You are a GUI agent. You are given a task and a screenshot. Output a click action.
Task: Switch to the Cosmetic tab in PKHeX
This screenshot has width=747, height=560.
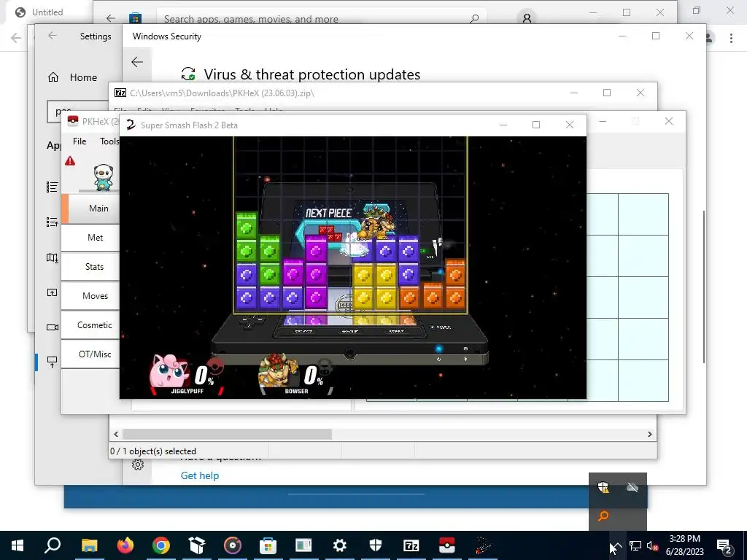[91, 324]
